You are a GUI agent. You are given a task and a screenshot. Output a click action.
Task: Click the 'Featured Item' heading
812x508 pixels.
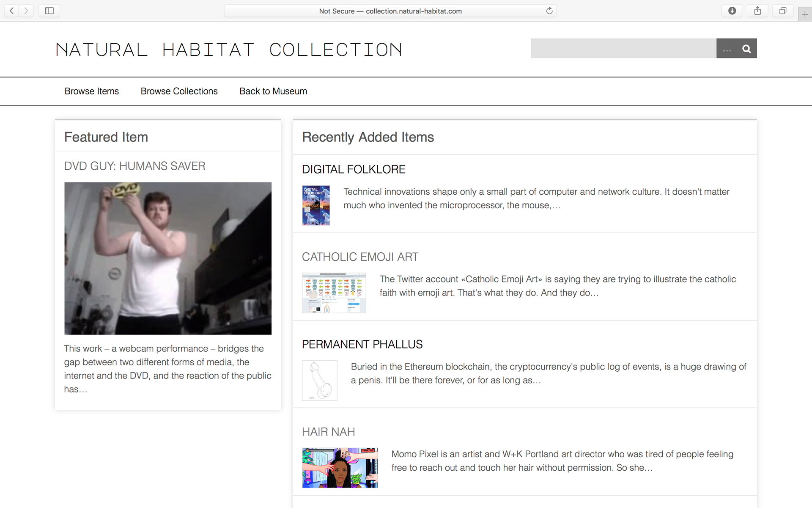tap(106, 137)
